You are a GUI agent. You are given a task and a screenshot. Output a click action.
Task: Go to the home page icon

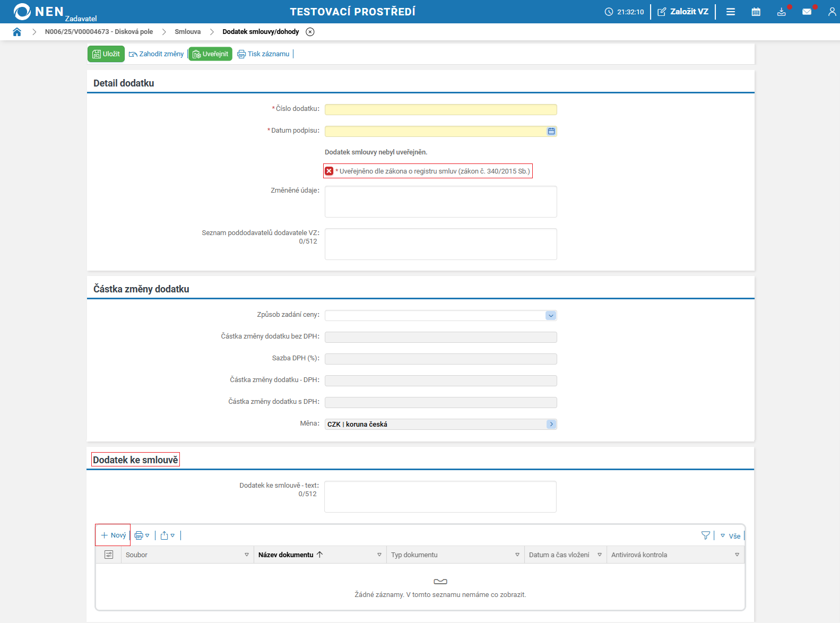[x=17, y=32]
